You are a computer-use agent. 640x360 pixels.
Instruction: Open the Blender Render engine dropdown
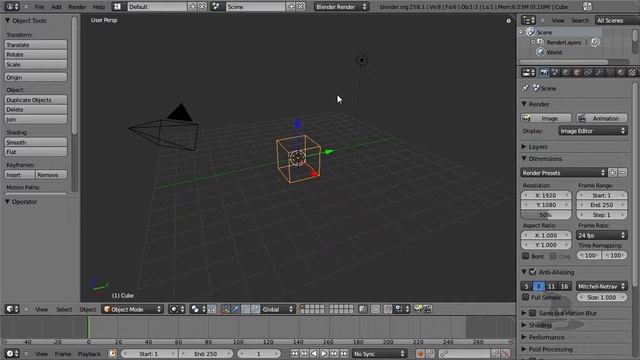(x=341, y=7)
